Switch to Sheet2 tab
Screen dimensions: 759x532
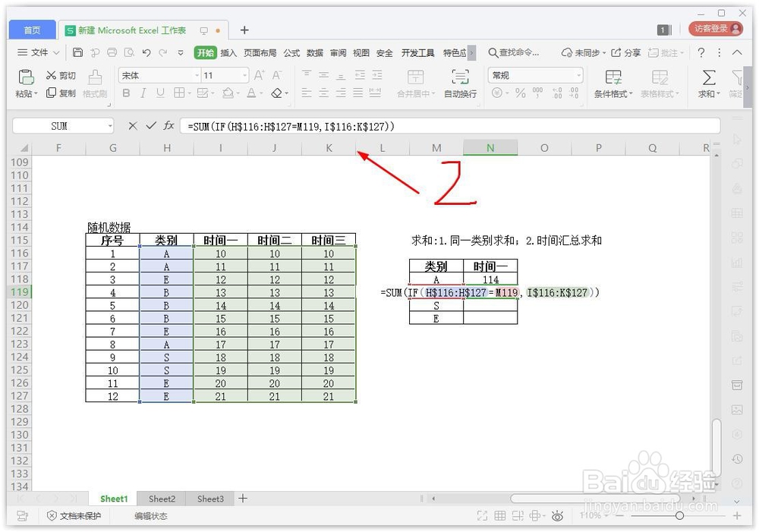162,499
